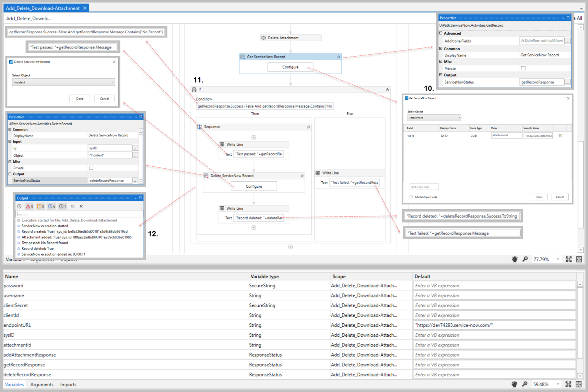Collapse the Get ServiceNow Record activity chevron
The height and width of the screenshot is (392, 588).
click(339, 57)
